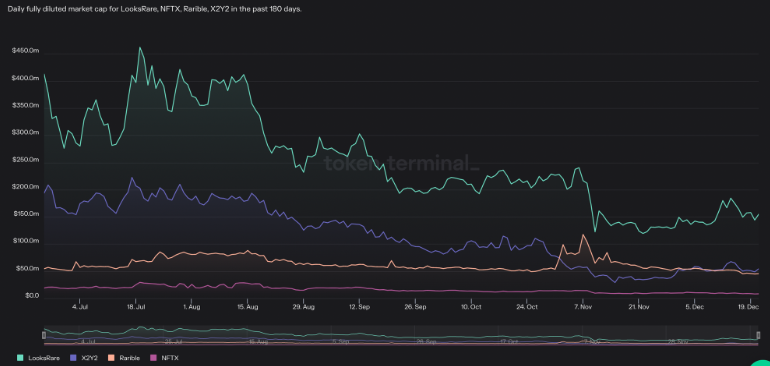Screen dimensions: 770x366
Task: Click the pink NFTX legend swatch
Action: pyautogui.click(x=154, y=358)
